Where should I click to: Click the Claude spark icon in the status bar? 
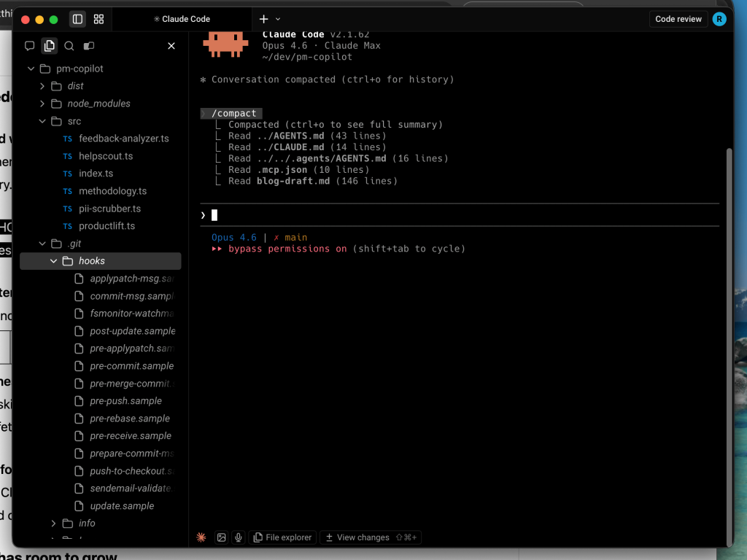coord(200,537)
